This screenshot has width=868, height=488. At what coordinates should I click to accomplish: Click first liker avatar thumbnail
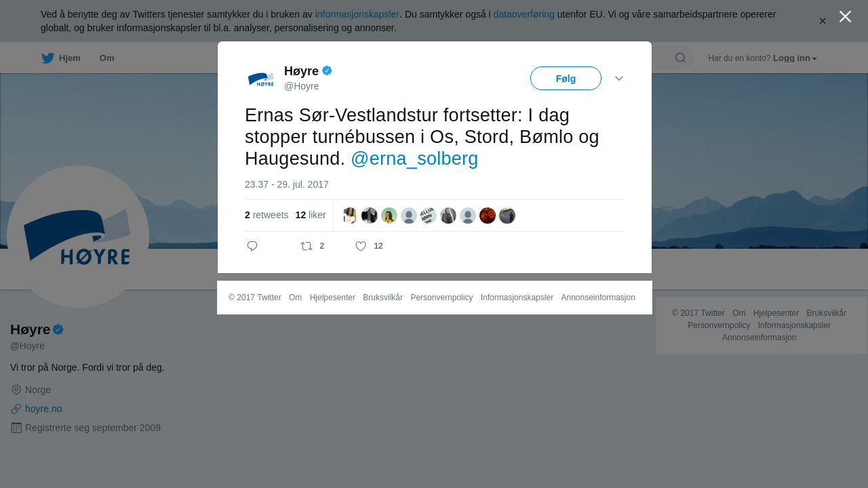(350, 216)
